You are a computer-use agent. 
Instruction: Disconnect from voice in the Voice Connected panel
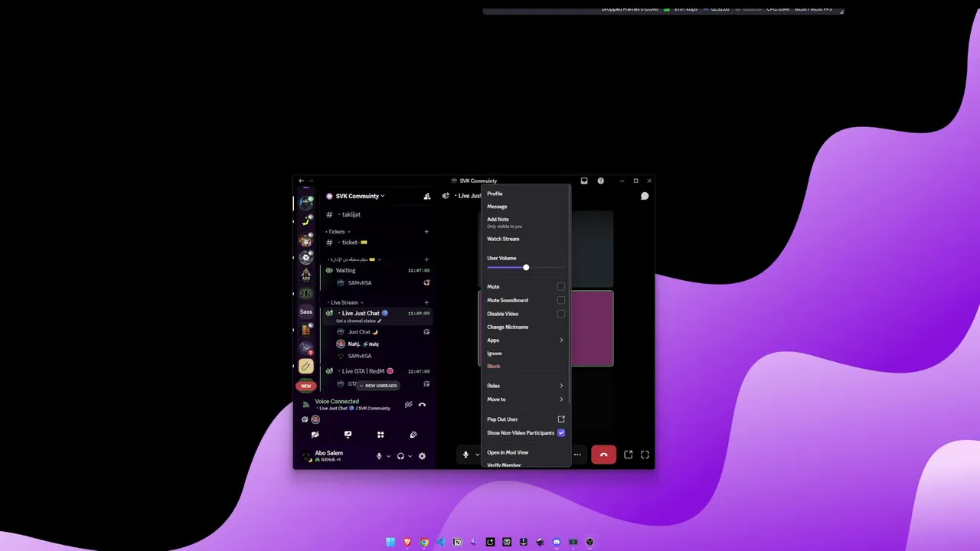[x=422, y=404]
